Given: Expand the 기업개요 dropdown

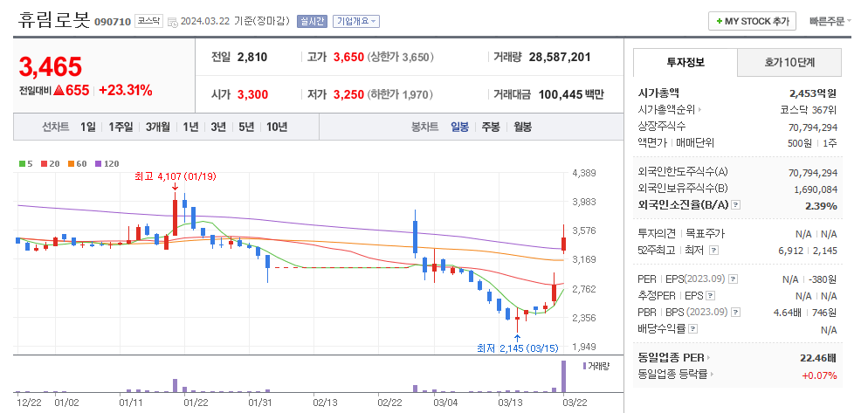Looking at the screenshot, I should pyautogui.click(x=356, y=22).
